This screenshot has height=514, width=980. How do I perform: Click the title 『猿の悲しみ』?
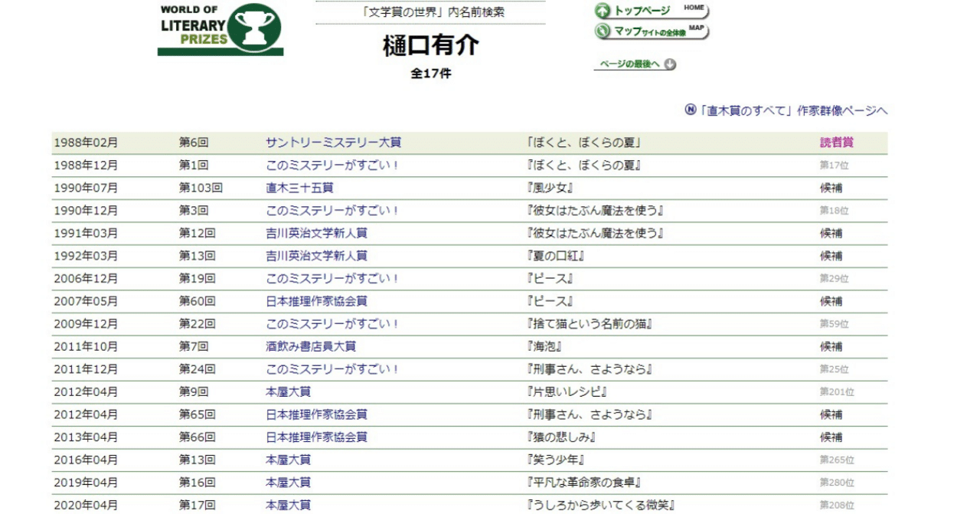[561, 437]
